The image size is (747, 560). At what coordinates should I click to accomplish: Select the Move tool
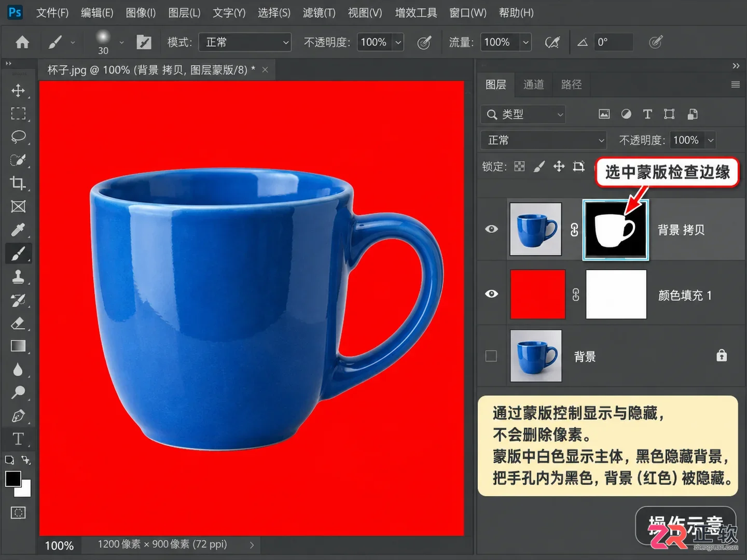pos(18,90)
